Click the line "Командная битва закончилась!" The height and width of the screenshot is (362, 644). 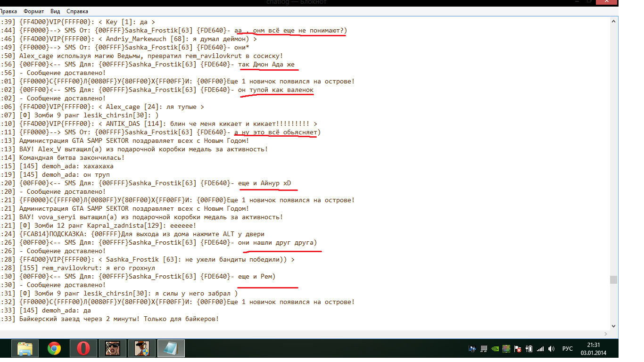[63, 157]
